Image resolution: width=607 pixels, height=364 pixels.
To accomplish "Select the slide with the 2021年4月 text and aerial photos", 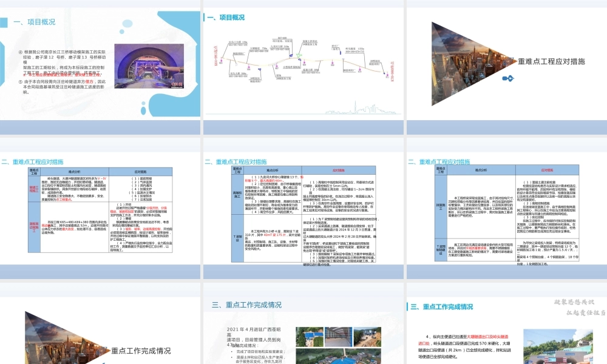I will [303, 323].
